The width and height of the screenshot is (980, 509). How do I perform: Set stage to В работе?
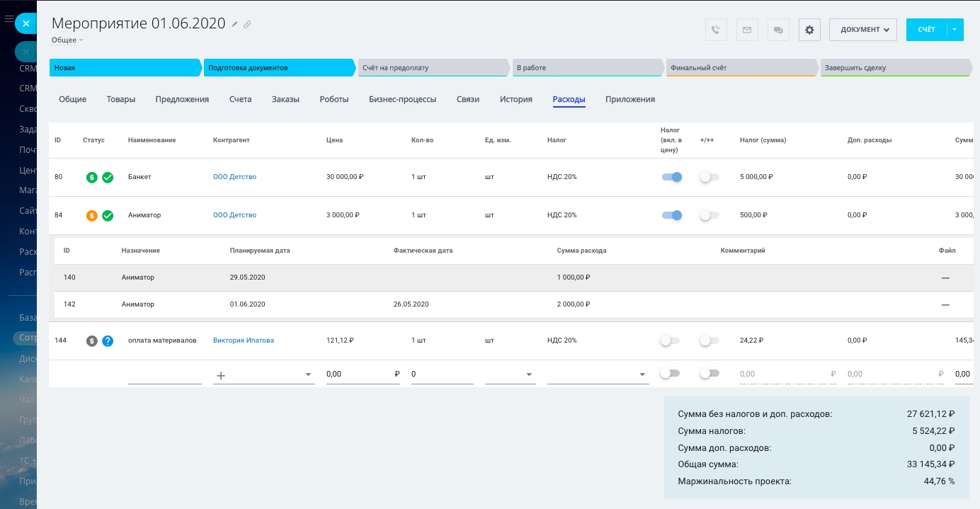[588, 68]
